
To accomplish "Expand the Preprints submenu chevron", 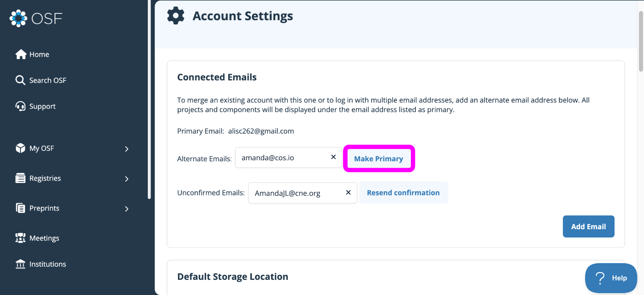I will [x=127, y=209].
